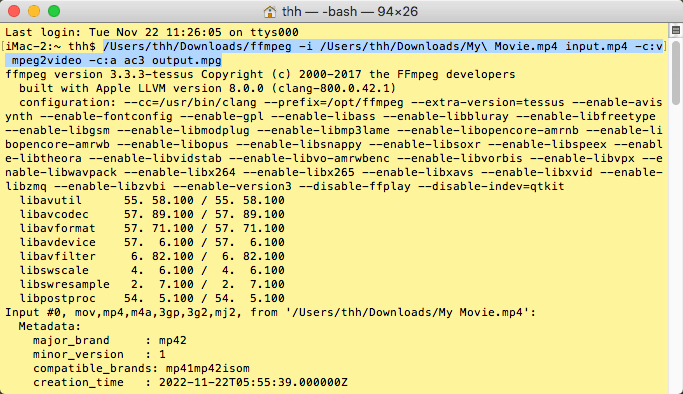Click "compatible_brands: mp41mp42isom" line

141,368
